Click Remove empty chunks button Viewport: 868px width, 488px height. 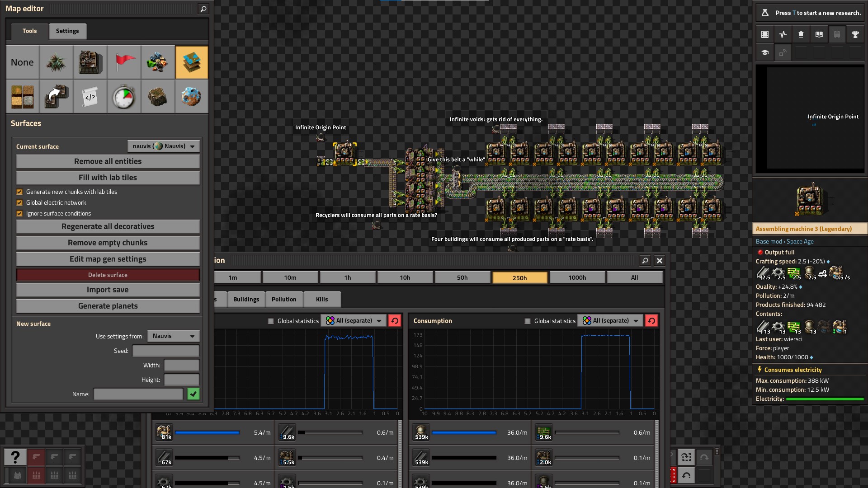(108, 243)
